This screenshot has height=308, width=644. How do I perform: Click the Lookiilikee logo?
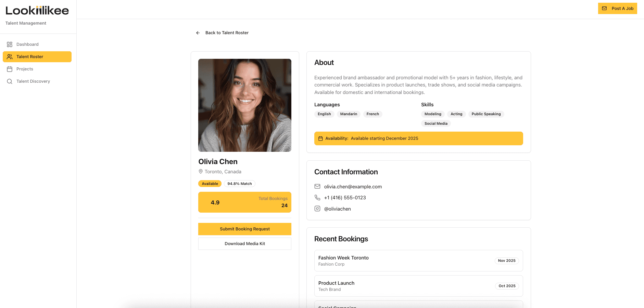tap(37, 11)
